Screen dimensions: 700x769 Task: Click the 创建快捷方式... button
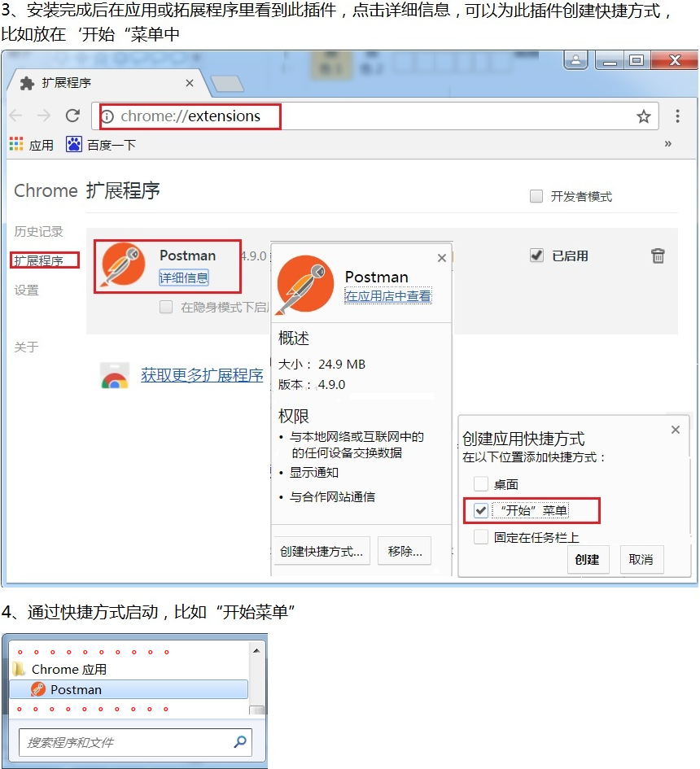coord(322,551)
